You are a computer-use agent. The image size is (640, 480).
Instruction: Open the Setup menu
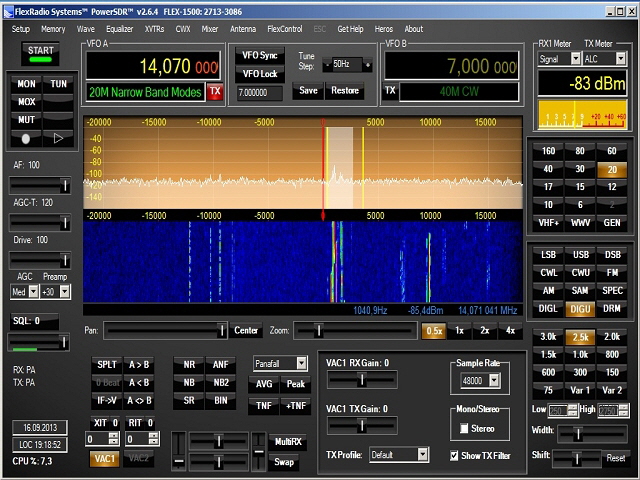pyautogui.click(x=21, y=29)
